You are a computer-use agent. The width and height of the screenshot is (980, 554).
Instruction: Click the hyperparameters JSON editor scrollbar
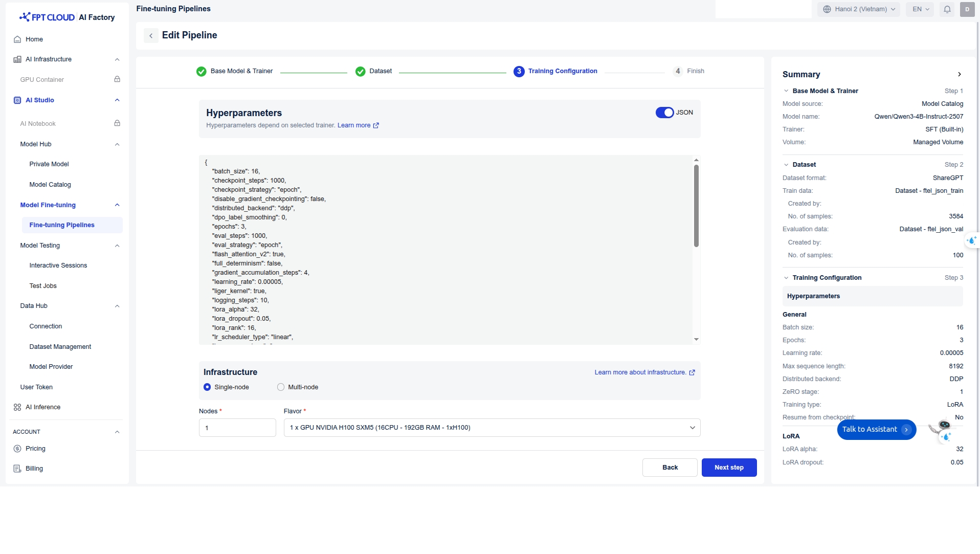tap(696, 206)
